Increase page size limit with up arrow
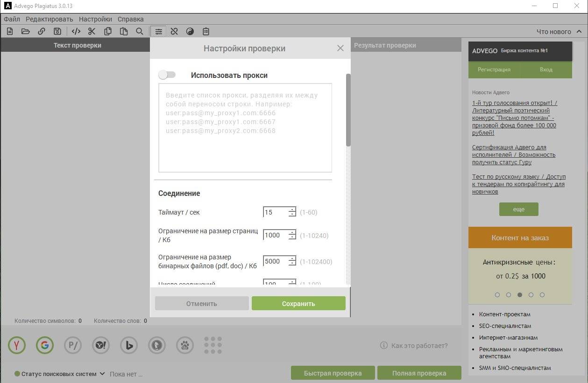Viewport: 588px width, 383px height. click(292, 232)
